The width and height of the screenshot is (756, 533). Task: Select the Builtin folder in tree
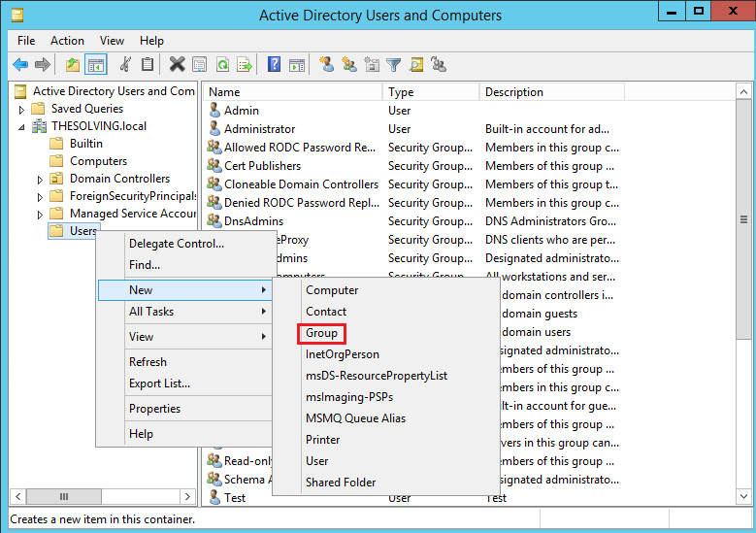[85, 144]
